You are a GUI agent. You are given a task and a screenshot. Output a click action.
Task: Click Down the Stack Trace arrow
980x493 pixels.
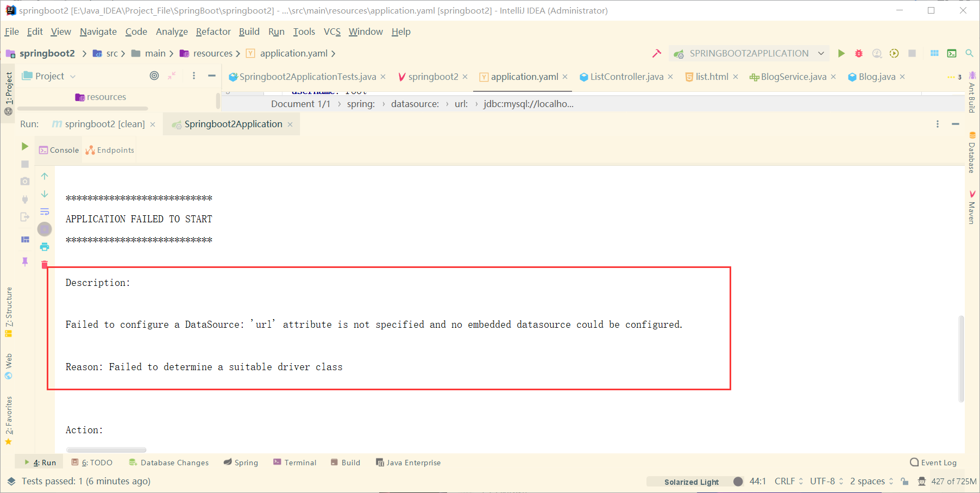(x=45, y=194)
